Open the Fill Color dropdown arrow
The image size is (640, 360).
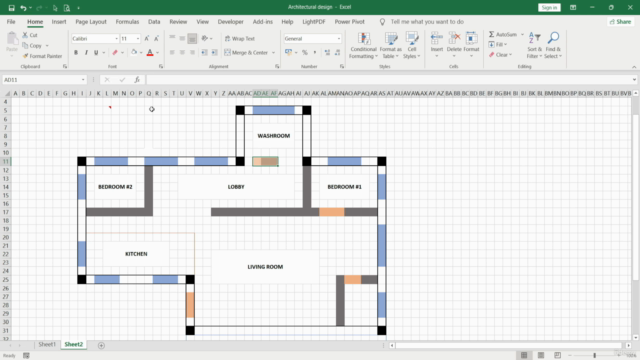click(141, 52)
